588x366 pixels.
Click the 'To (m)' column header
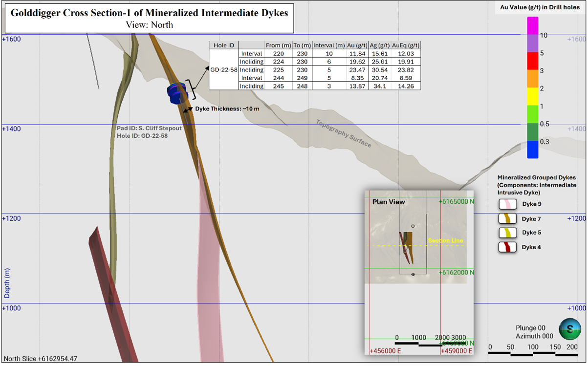tap(302, 45)
